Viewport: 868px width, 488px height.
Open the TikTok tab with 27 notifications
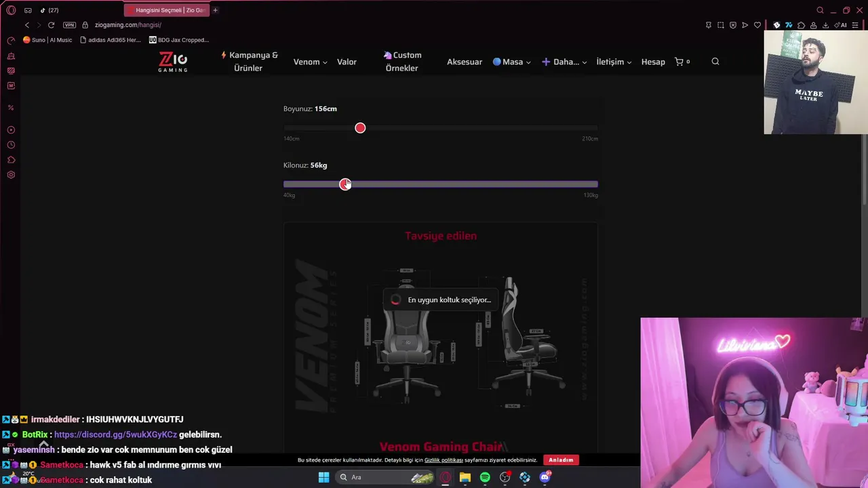click(x=49, y=10)
